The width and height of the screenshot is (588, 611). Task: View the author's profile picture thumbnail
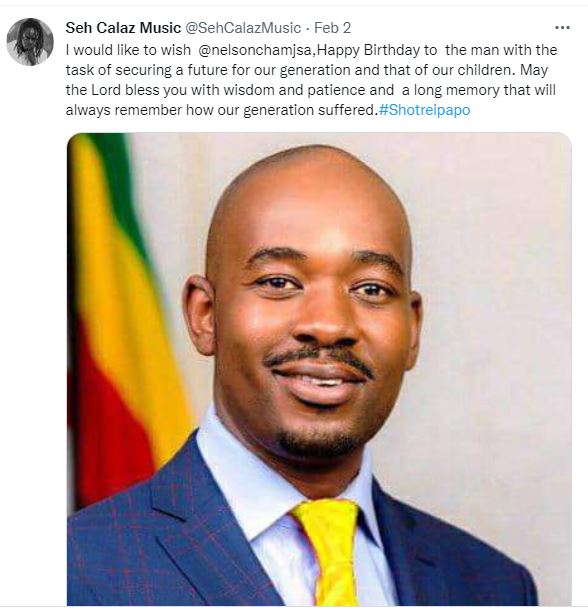(x=30, y=42)
